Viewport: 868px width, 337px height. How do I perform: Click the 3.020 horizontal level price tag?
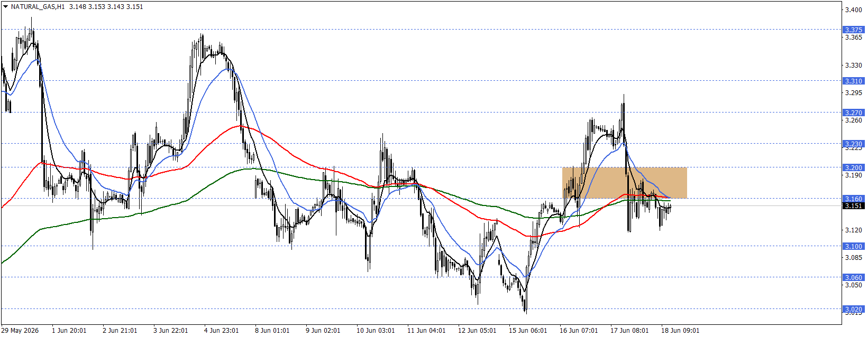click(853, 309)
